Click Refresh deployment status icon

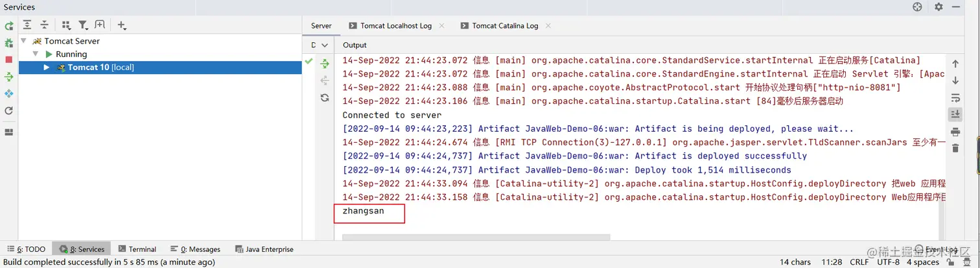(325, 98)
